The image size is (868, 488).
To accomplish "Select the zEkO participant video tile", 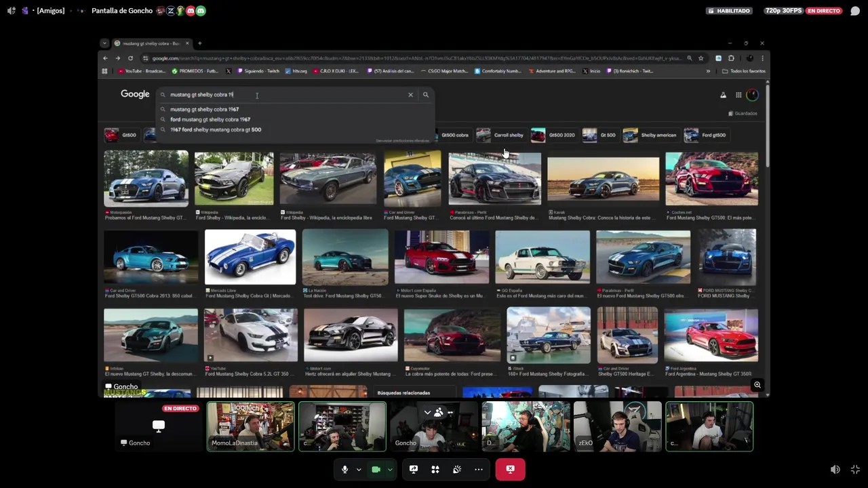I will pyautogui.click(x=617, y=426).
